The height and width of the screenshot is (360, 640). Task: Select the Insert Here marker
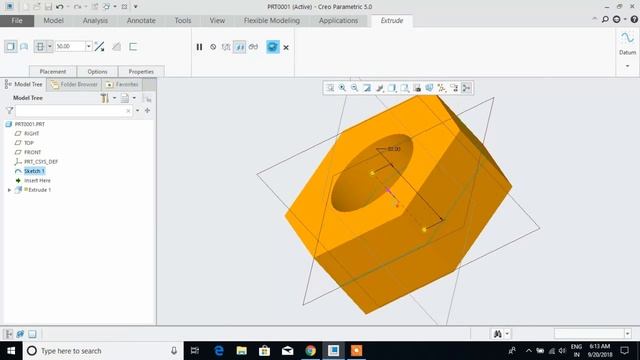(x=37, y=180)
